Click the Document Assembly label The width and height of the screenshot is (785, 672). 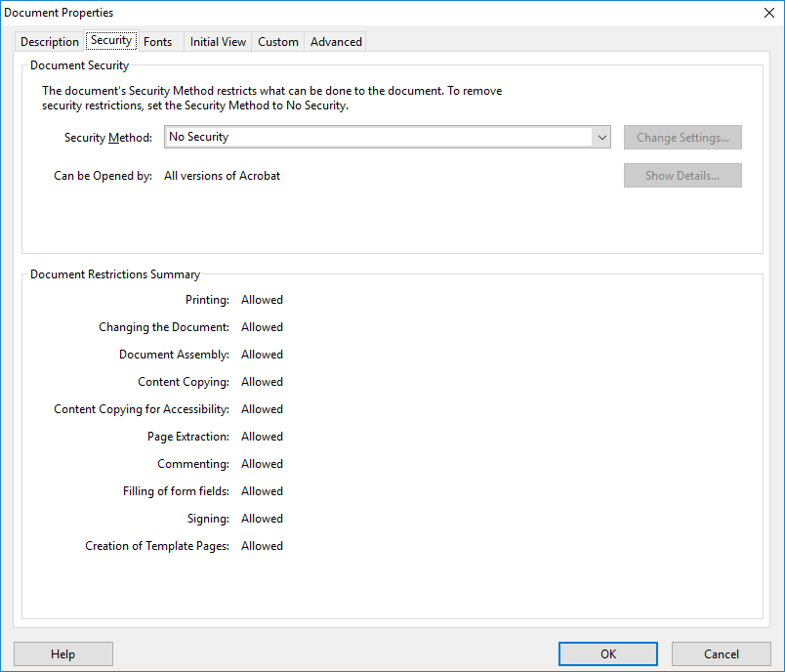pos(174,355)
